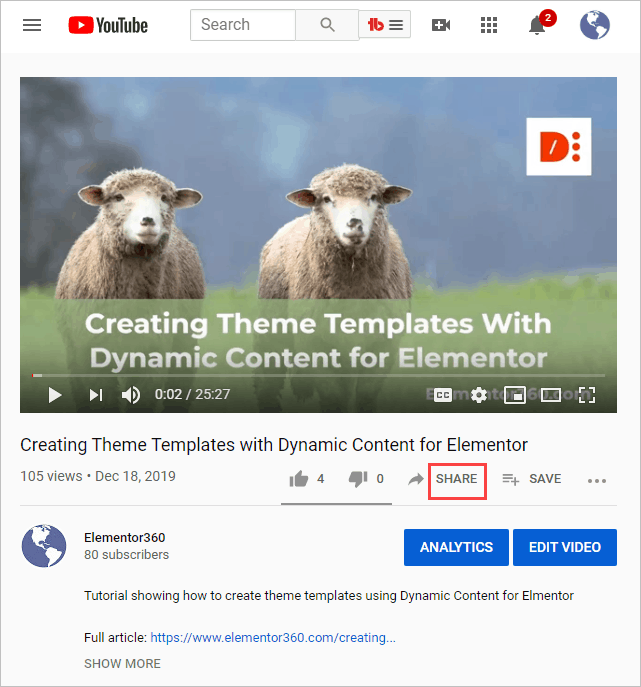
Task: Open notifications bell
Action: point(537,25)
